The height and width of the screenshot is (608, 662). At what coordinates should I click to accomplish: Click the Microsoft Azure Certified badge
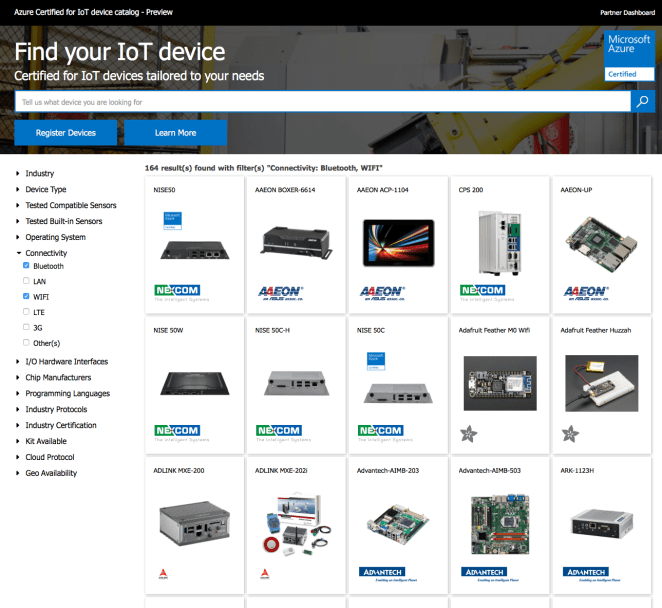(628, 56)
